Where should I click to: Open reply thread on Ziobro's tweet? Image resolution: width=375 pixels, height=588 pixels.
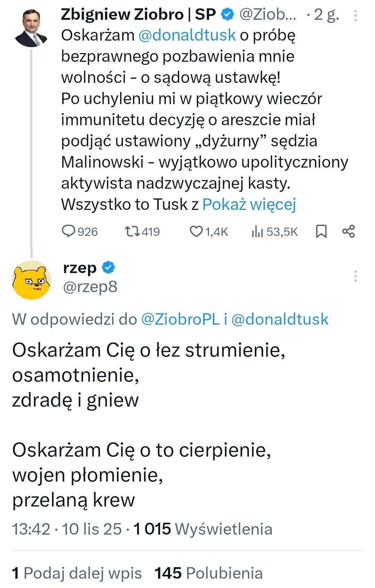tap(80, 231)
